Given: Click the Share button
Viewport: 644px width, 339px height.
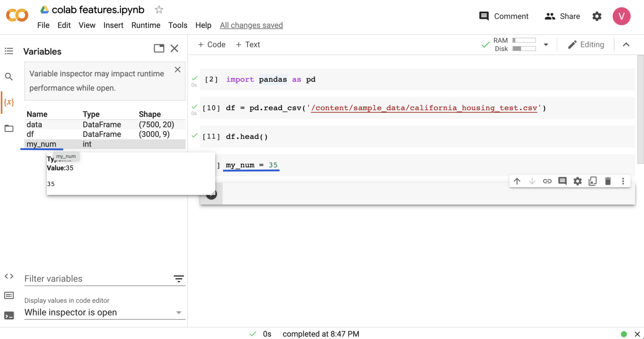Looking at the screenshot, I should click(562, 16).
